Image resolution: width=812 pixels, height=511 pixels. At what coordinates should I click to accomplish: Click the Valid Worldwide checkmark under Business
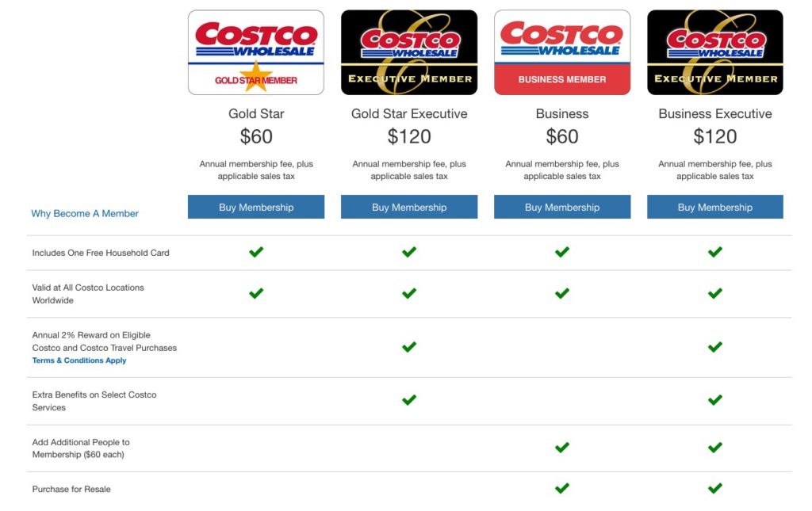pos(562,293)
